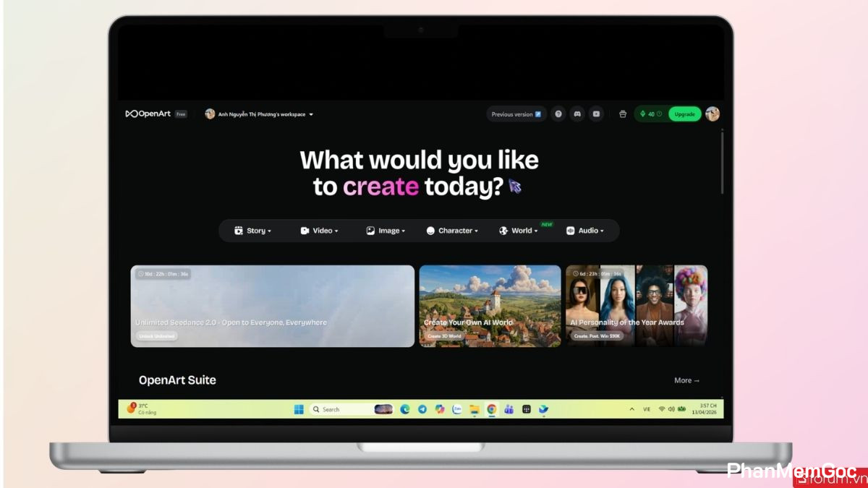Expand the Story dropdown arrow
Screen dimensions: 868x488
pos(270,231)
